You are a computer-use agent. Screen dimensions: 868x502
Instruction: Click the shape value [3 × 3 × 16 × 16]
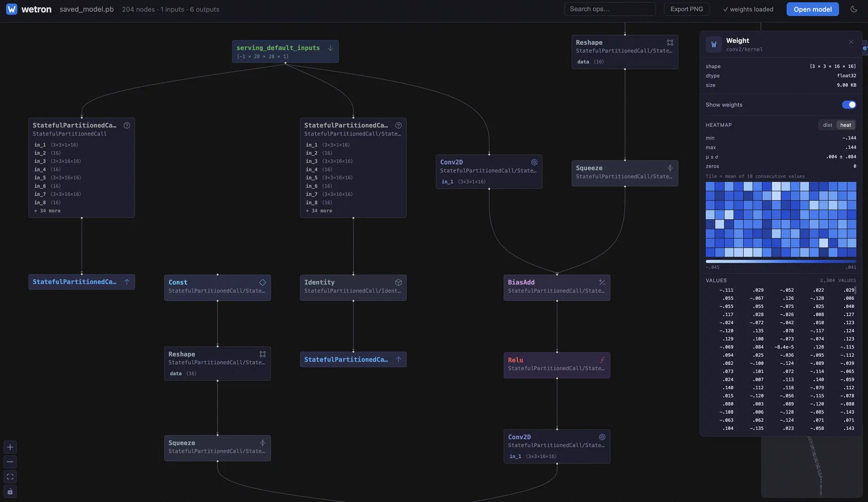tap(833, 66)
